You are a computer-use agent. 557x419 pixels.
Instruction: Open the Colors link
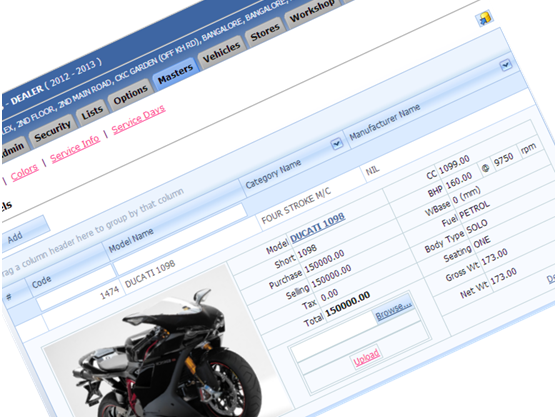24,172
